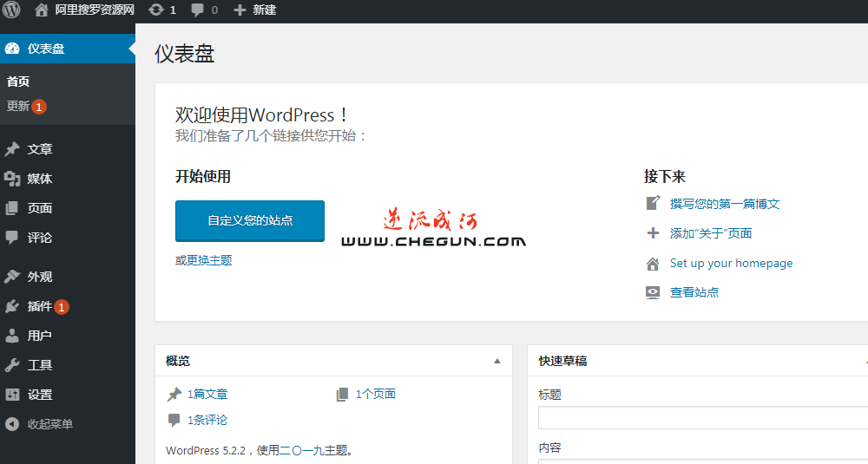Image resolution: width=868 pixels, height=464 pixels.
Task: Click the 快速草稿 panel header
Action: point(698,361)
